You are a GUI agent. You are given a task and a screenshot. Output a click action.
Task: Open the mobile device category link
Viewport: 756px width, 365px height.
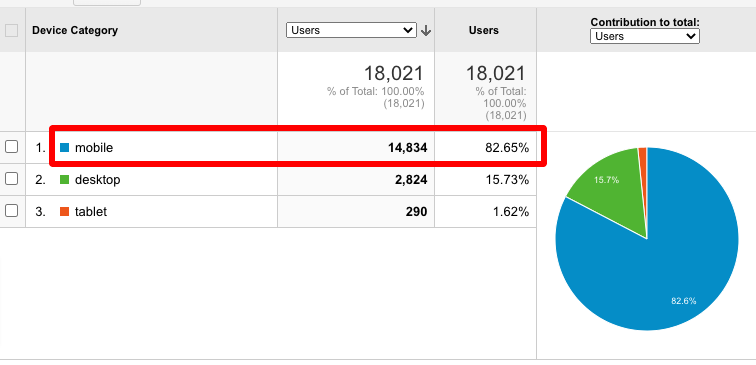[94, 148]
